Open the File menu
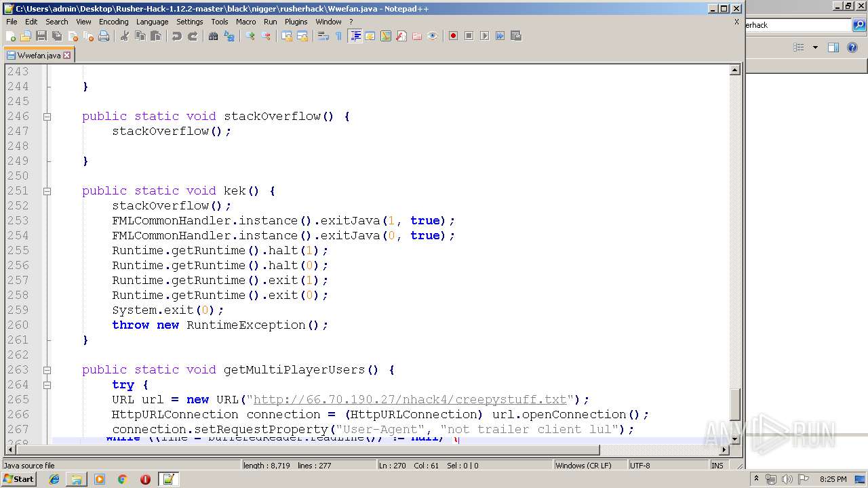868x488 pixels. [x=12, y=22]
